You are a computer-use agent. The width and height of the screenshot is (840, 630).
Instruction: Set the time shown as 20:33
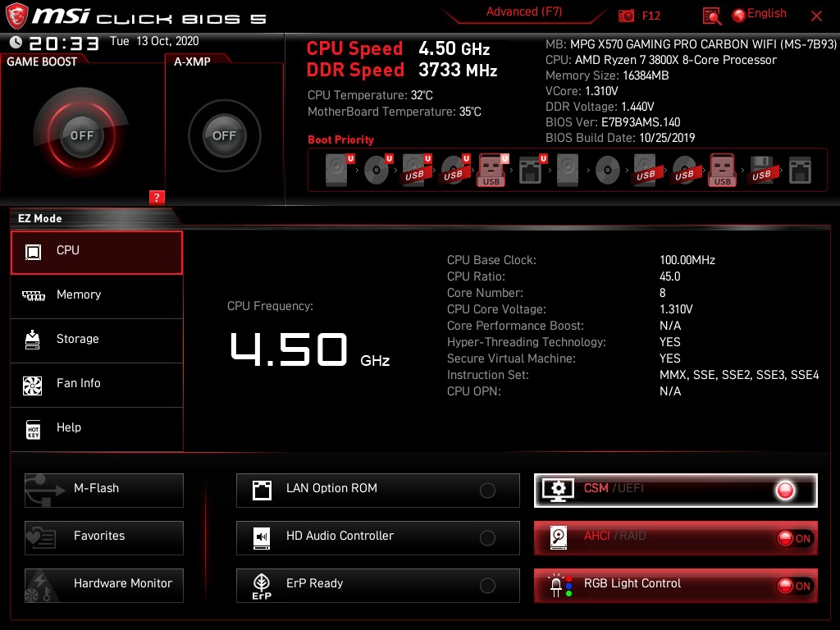pyautogui.click(x=64, y=43)
